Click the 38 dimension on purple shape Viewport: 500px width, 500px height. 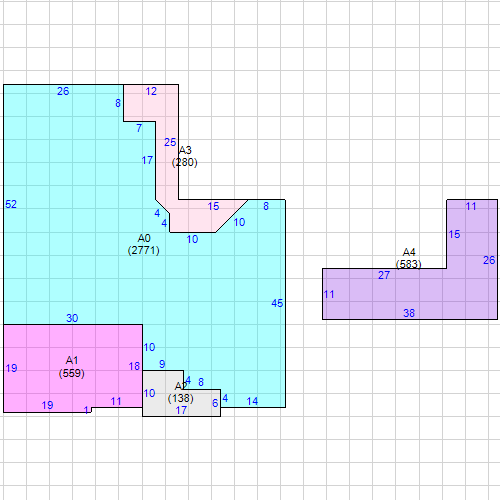[409, 313]
